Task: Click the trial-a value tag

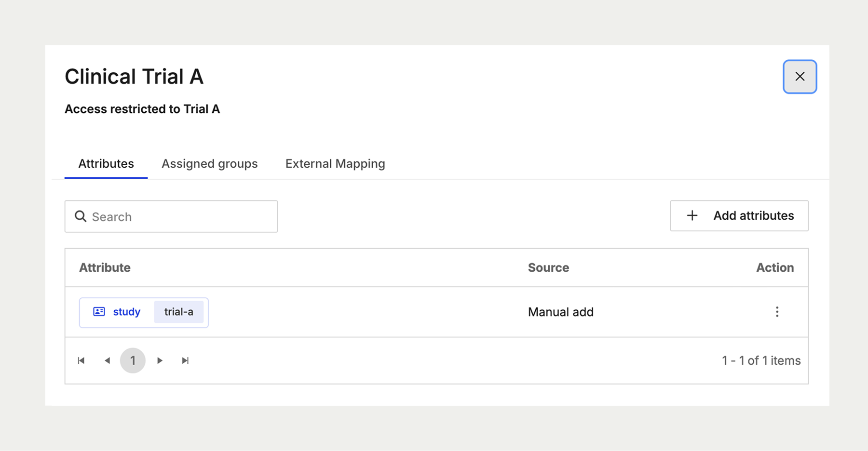Action: pyautogui.click(x=179, y=312)
